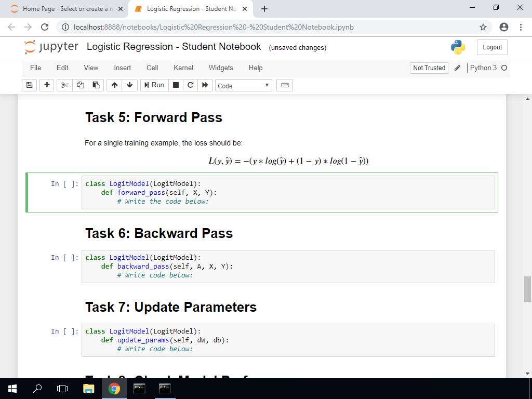The width and height of the screenshot is (532, 399).
Task: Open a new browser tab
Action: [264, 9]
